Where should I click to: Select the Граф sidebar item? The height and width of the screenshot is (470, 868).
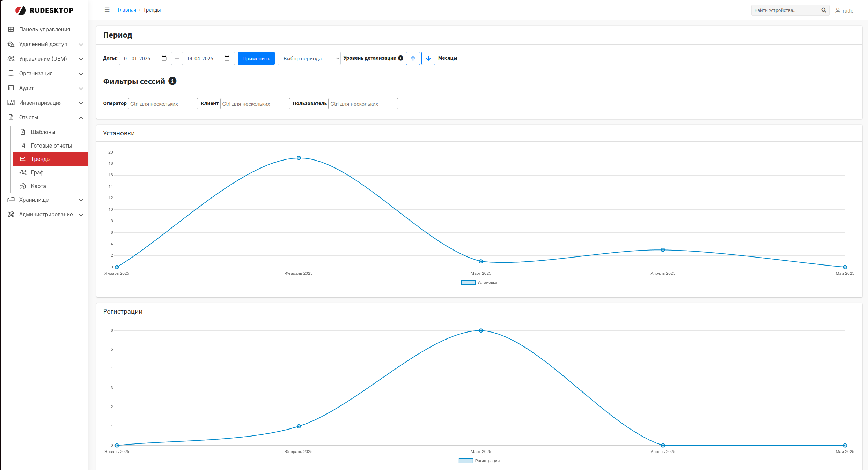tap(37, 172)
